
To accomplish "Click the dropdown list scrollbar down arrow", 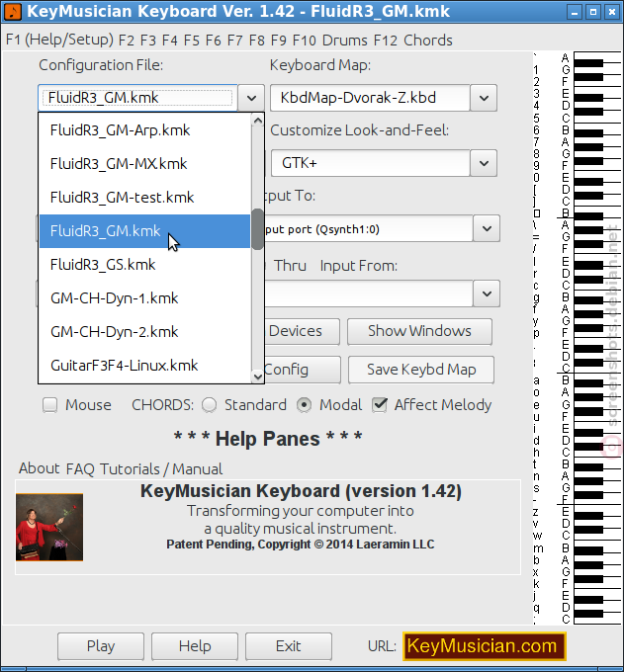I will pyautogui.click(x=258, y=377).
